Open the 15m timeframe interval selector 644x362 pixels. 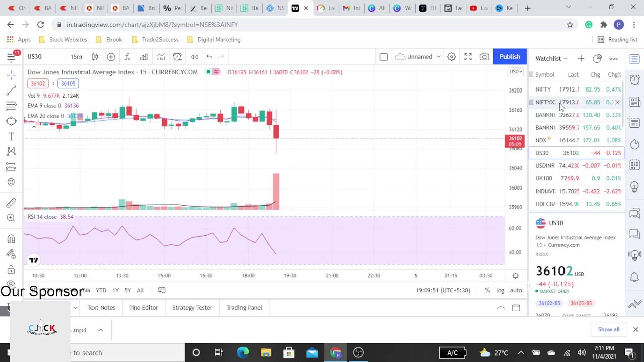click(x=76, y=57)
